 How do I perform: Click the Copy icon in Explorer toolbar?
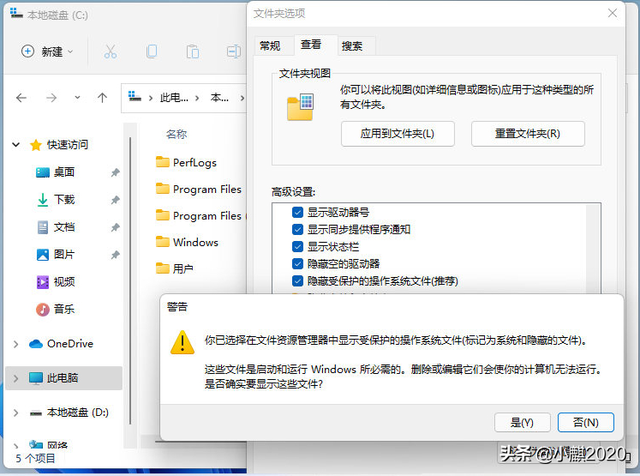(151, 51)
